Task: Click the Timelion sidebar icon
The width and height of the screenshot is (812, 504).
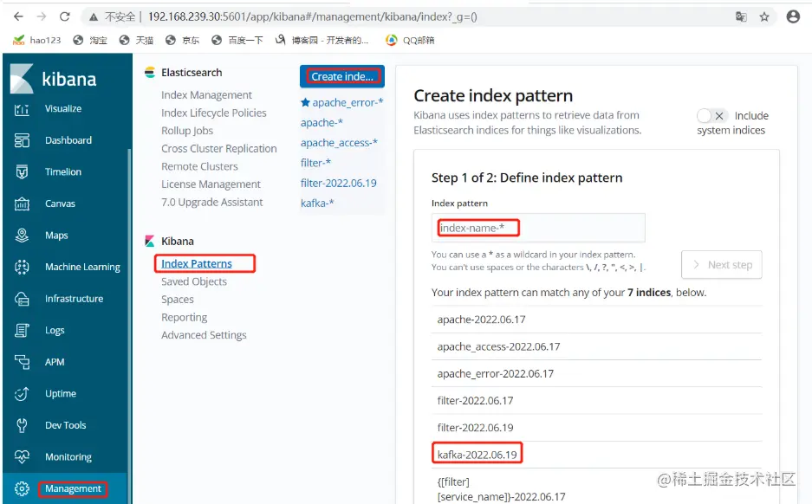Action: 22,171
